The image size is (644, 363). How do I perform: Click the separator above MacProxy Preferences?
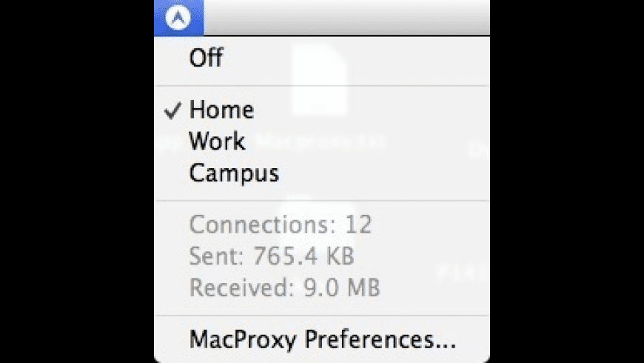321,316
